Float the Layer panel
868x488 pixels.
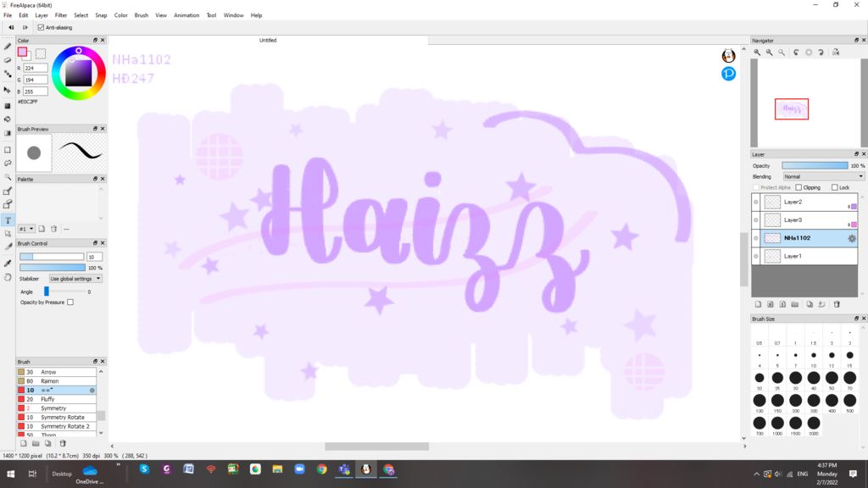856,154
